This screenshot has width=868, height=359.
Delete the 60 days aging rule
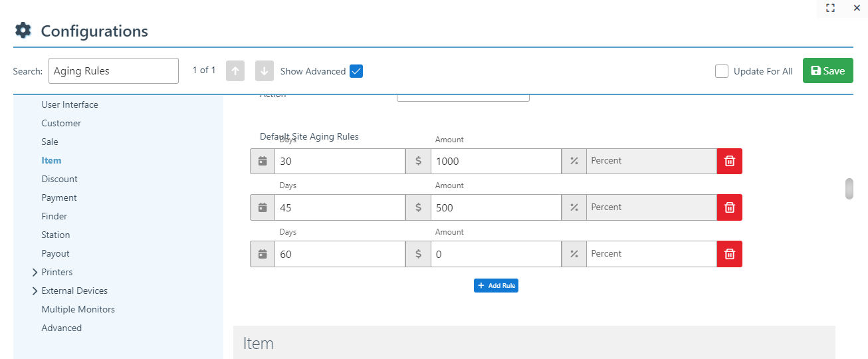[x=729, y=254]
